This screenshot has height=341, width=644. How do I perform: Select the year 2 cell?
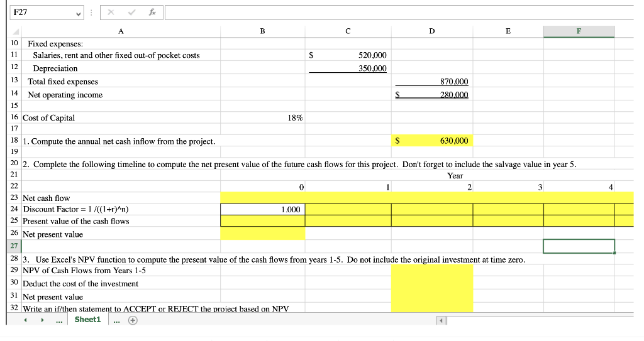(x=431, y=187)
